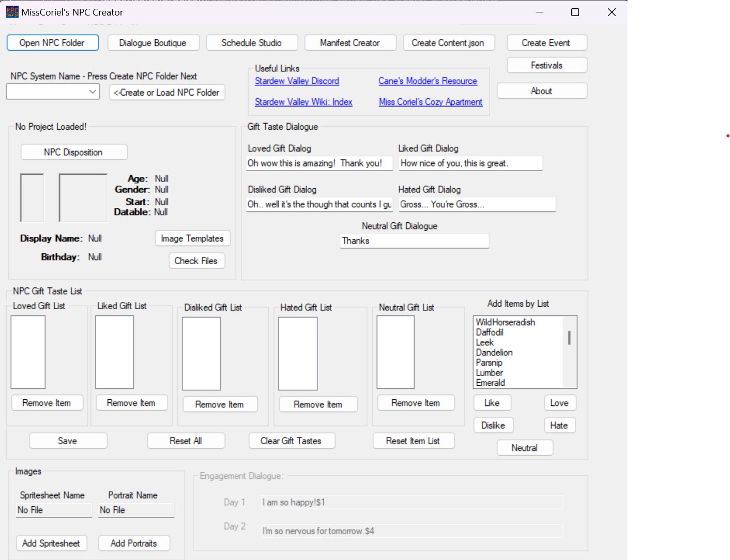Edit the Loved Gift Dialog field
730x560 pixels.
(x=319, y=163)
